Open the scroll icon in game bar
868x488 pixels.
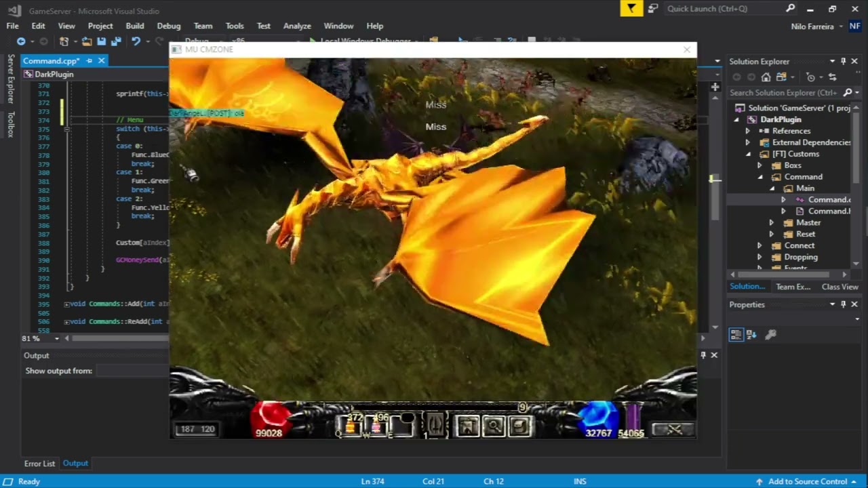pyautogui.click(x=520, y=426)
